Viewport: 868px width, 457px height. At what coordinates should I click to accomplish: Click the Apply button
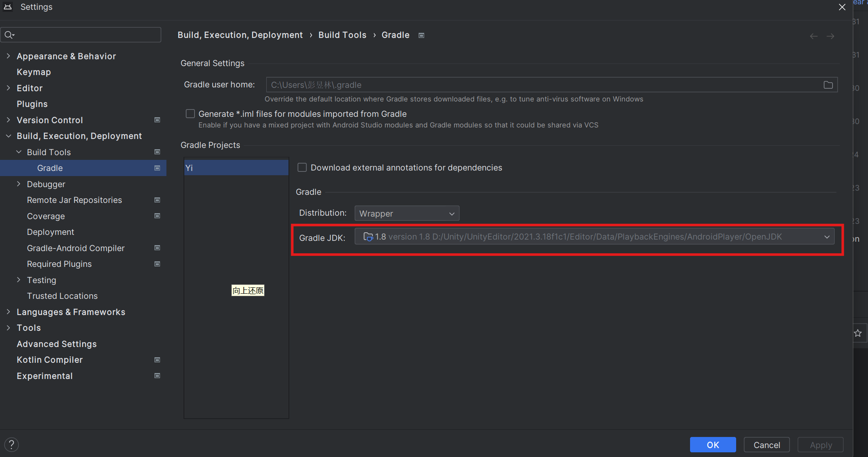(820, 445)
